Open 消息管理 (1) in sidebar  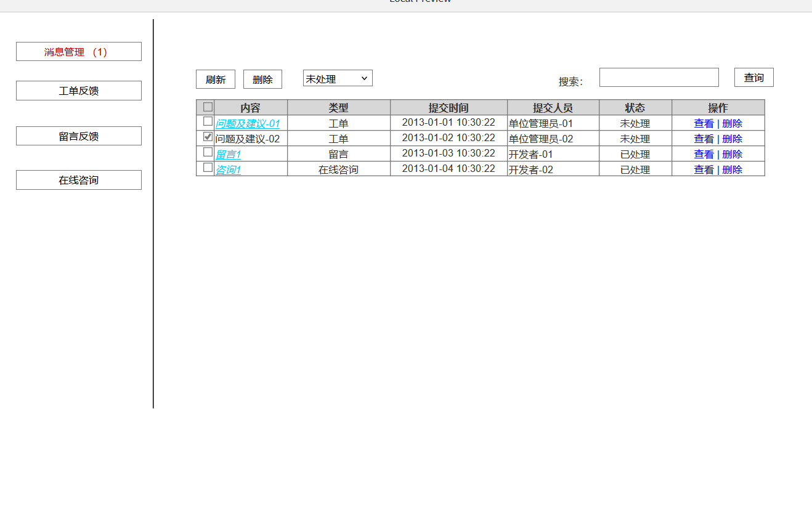coord(79,52)
